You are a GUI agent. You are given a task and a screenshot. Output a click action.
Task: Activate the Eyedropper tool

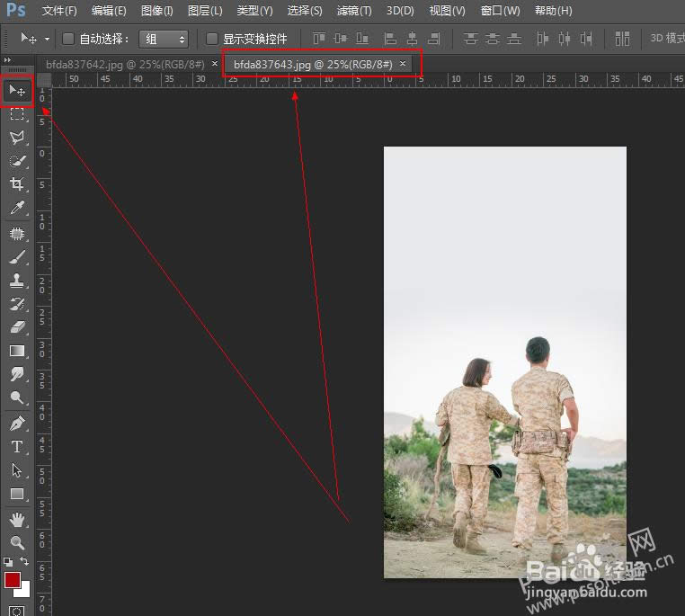point(17,209)
